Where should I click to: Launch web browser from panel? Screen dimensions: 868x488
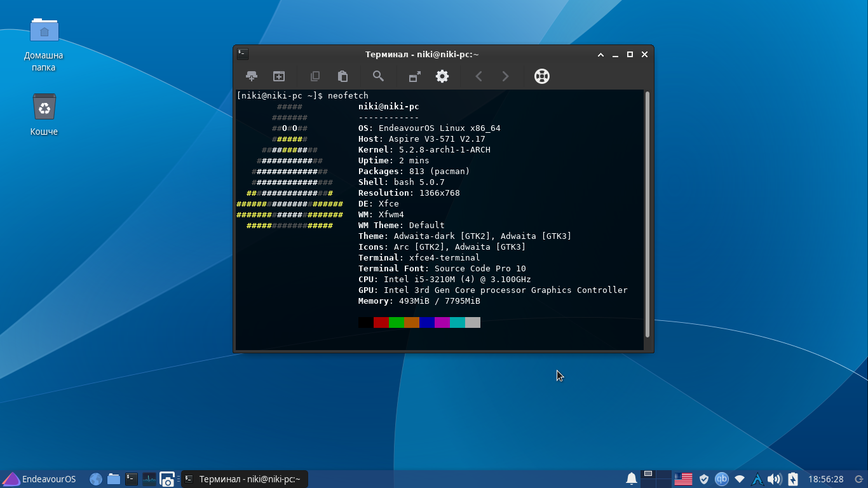(x=96, y=479)
